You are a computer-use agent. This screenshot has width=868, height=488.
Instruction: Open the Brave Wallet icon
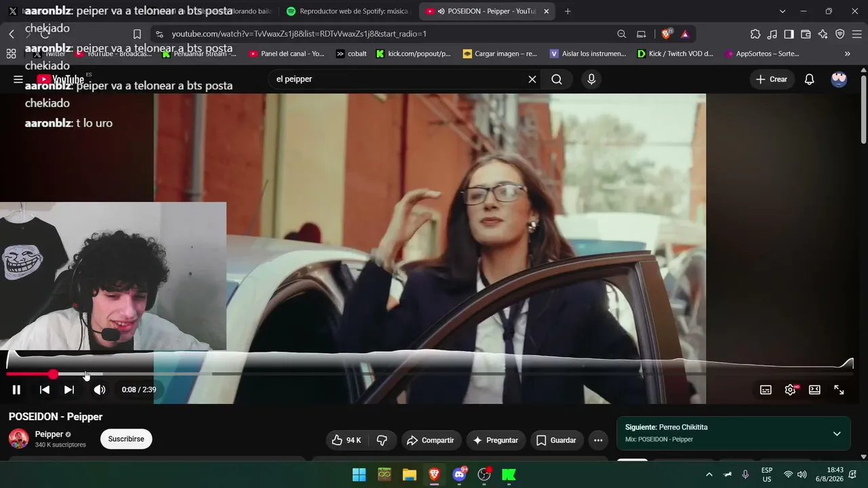pos(806,34)
